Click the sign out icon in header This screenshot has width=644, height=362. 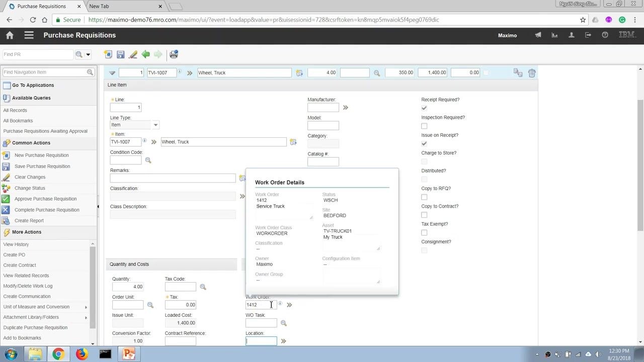(588, 35)
